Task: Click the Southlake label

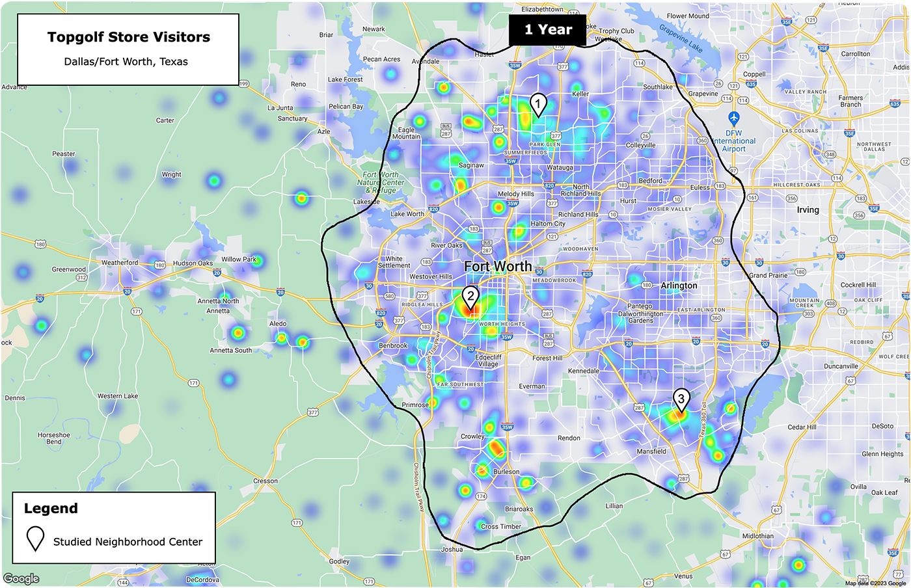Action: pyautogui.click(x=658, y=87)
